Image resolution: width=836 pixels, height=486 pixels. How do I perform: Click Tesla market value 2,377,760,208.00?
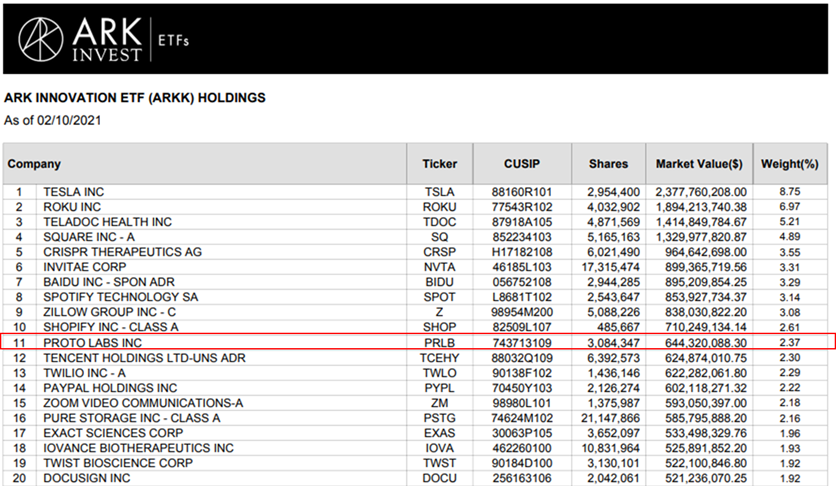(701, 192)
